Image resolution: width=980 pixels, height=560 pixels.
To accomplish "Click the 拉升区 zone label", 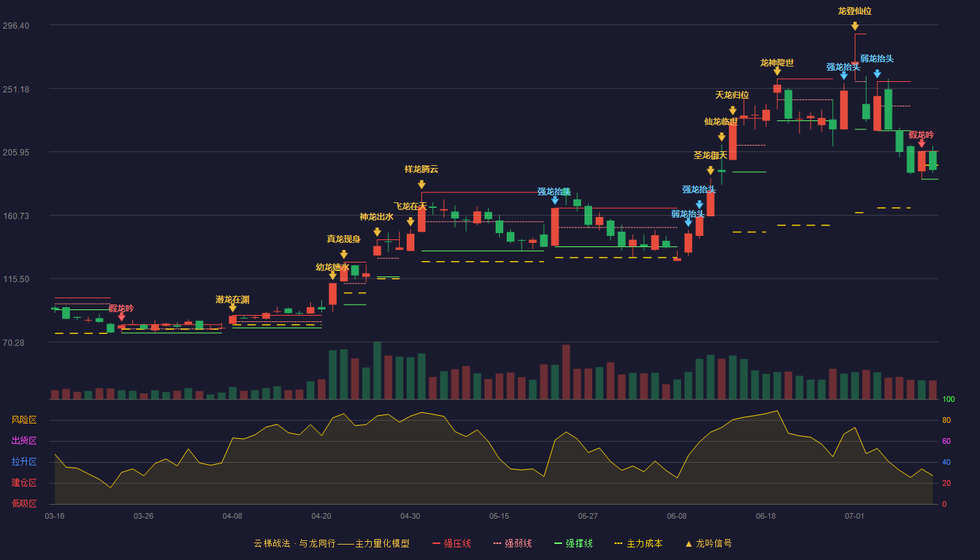I will pyautogui.click(x=24, y=462).
